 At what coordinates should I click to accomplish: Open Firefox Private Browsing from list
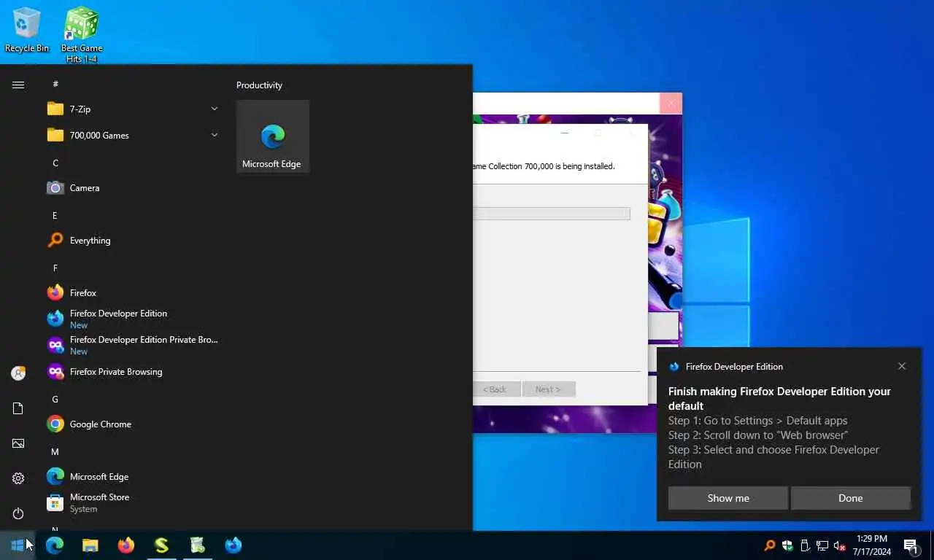coord(133,372)
